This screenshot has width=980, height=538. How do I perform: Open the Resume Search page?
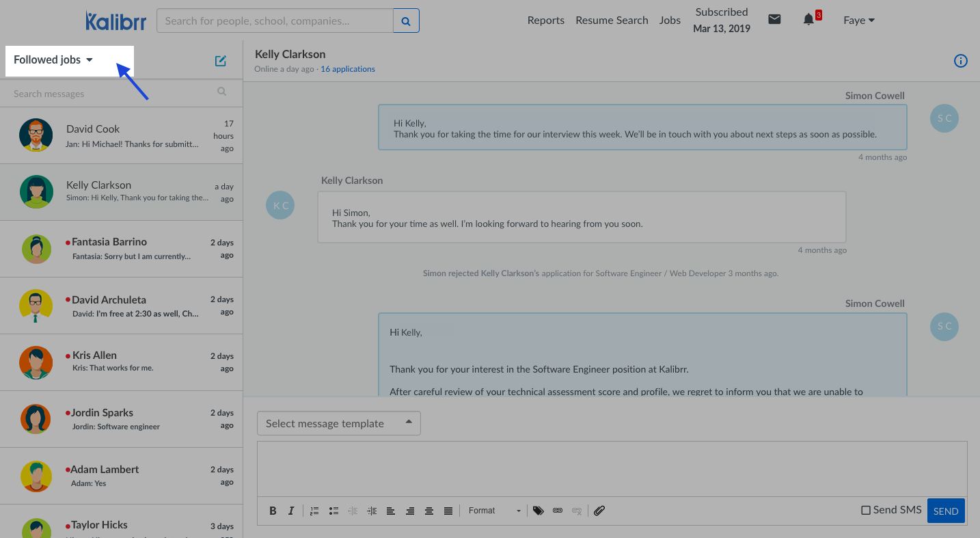click(x=612, y=21)
